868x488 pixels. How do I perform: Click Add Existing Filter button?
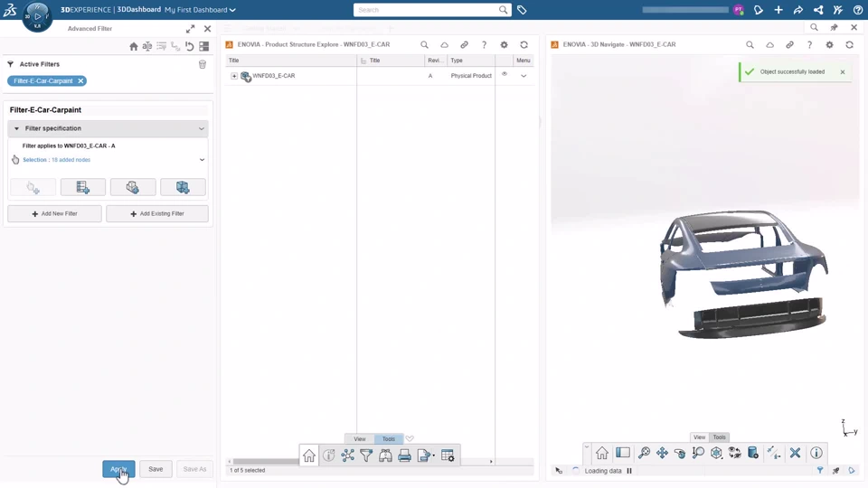pyautogui.click(x=157, y=213)
